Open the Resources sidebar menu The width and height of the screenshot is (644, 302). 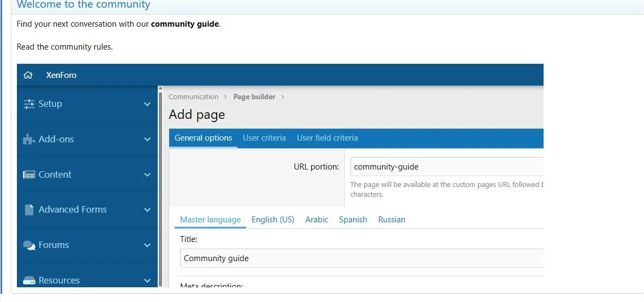pyautogui.click(x=87, y=275)
